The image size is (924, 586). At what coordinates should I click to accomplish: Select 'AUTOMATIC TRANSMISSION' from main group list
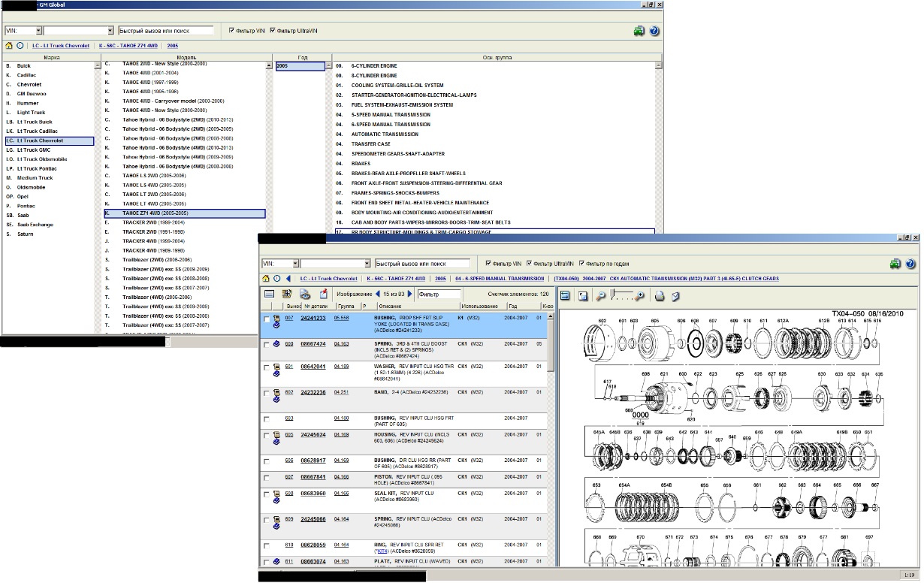click(385, 134)
